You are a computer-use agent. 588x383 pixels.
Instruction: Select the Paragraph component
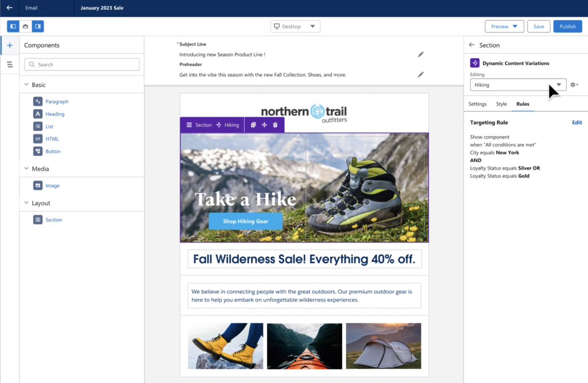point(57,102)
